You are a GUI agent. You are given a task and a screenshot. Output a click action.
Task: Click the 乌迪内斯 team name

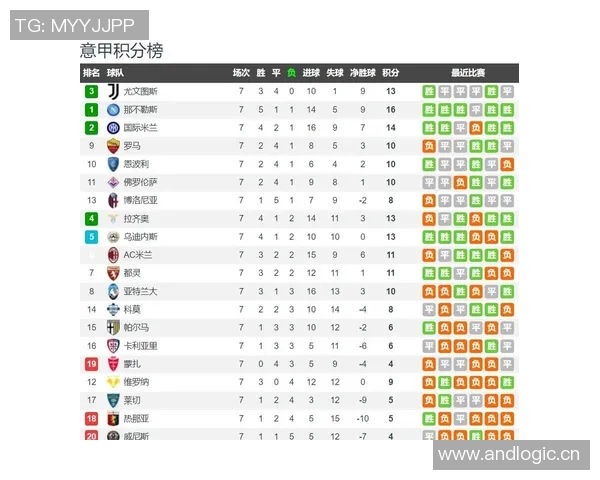click(x=140, y=237)
